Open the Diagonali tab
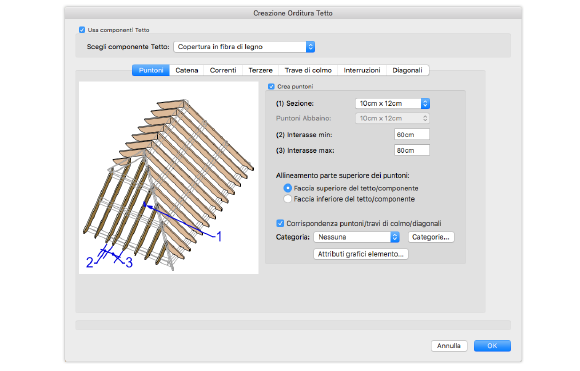 (407, 70)
